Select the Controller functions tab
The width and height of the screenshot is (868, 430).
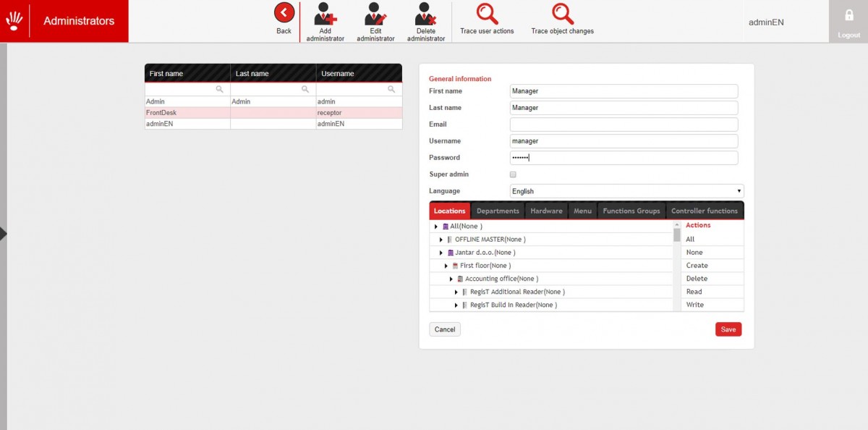tap(705, 211)
